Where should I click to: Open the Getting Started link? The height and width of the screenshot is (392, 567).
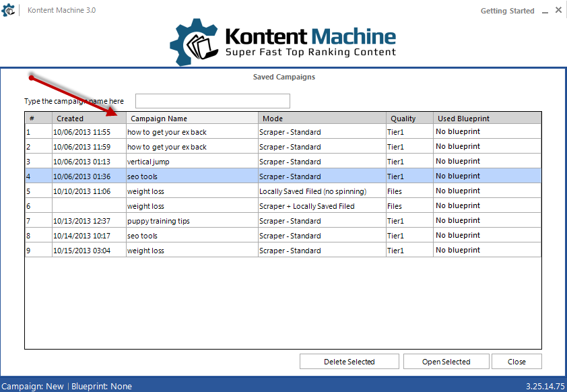tap(507, 11)
